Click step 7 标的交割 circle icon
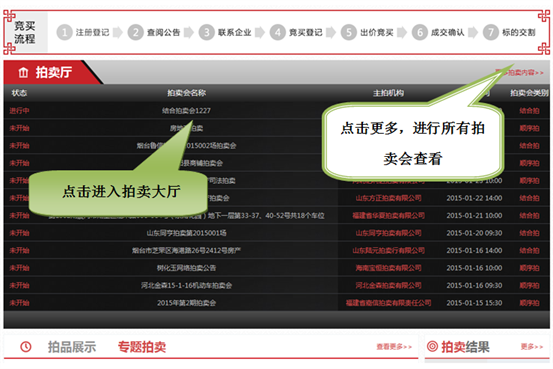Screen dimensions: 553x369 click(491, 32)
